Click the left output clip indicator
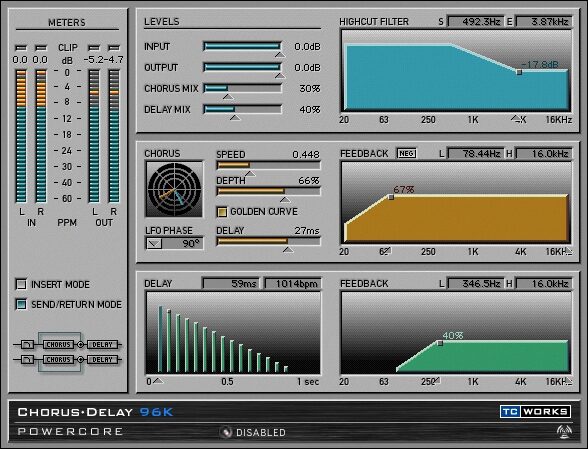This screenshot has height=449, width=588. (x=94, y=48)
